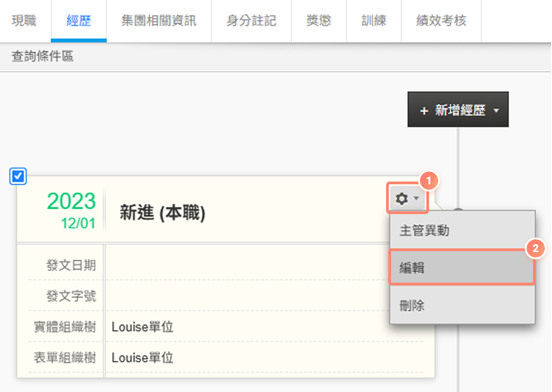
Task: Open the 績效考核 tab
Action: [x=441, y=21]
